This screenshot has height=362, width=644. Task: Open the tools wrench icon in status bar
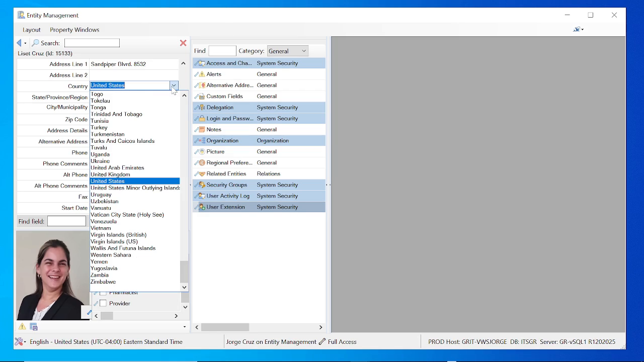pos(19,342)
